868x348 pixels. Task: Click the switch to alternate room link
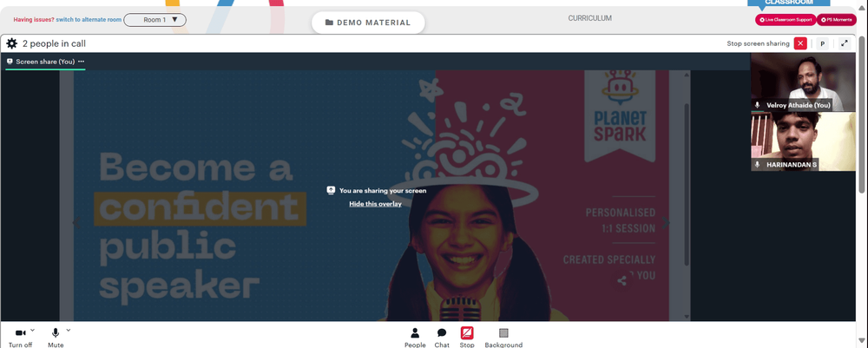point(89,20)
